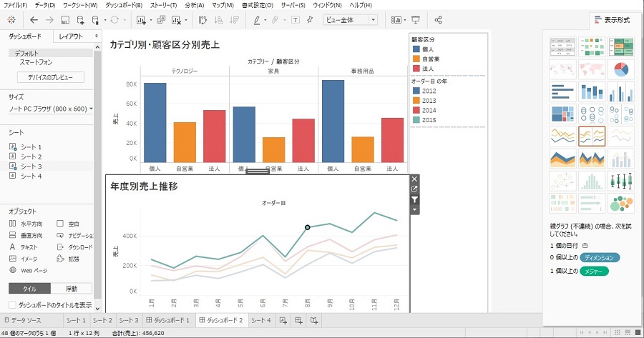Click the filter funnel icon on the sheet
Viewport: 644px width, 338px height.
click(x=414, y=200)
